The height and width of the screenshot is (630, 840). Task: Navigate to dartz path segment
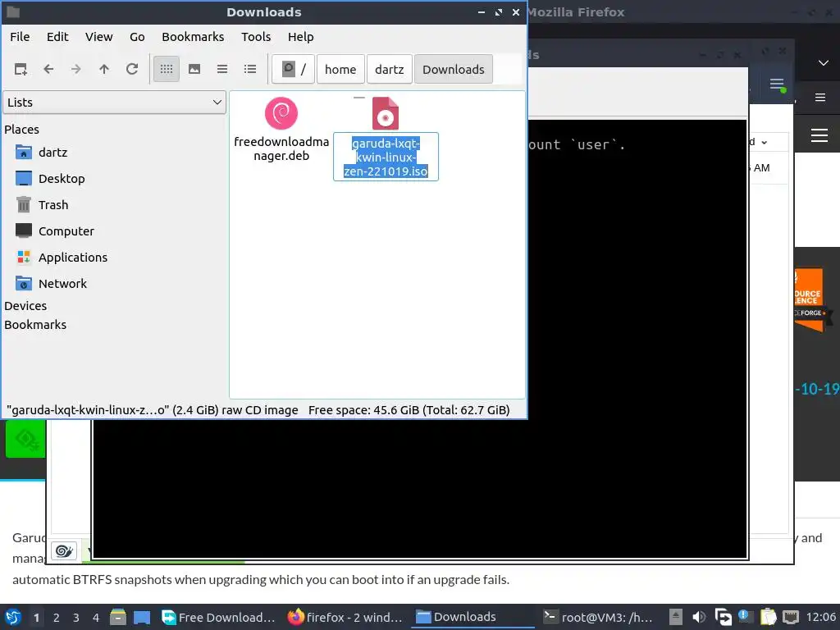tap(390, 69)
